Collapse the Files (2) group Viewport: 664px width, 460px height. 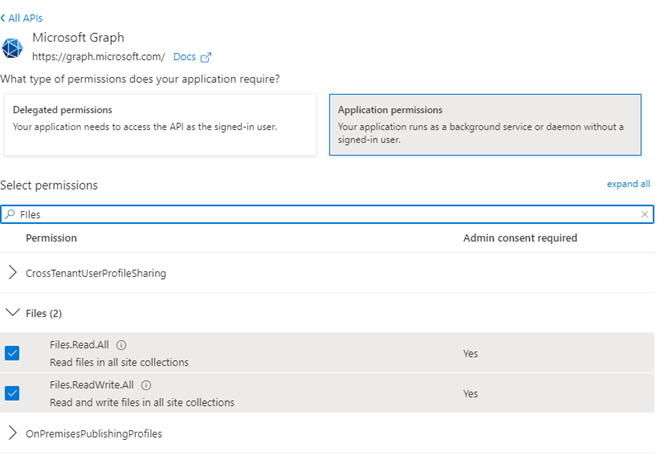13,313
